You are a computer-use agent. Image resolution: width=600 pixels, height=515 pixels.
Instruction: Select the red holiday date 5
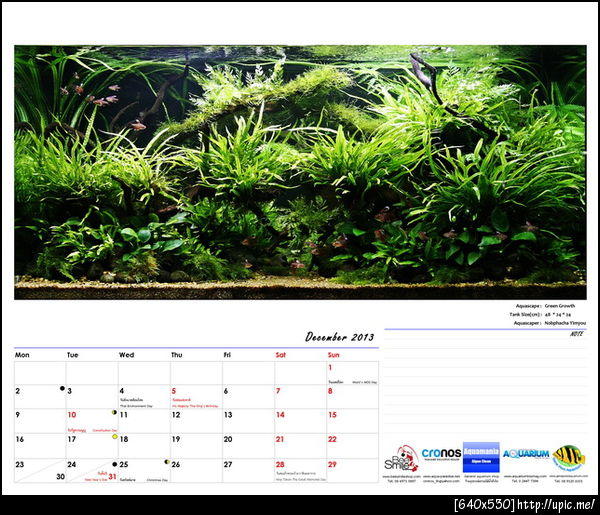[x=174, y=391]
